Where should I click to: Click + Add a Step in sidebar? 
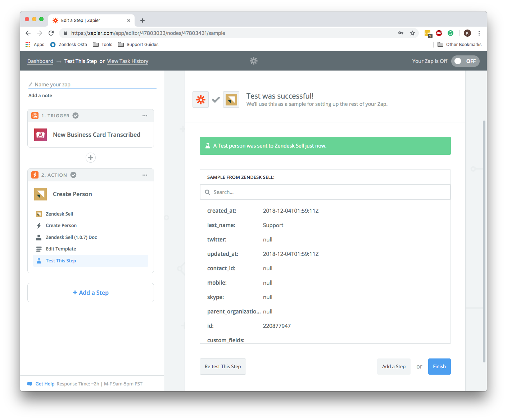(91, 293)
